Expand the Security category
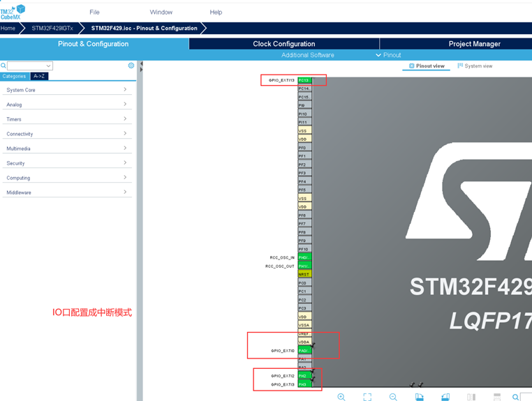The image size is (532, 401). (67, 163)
